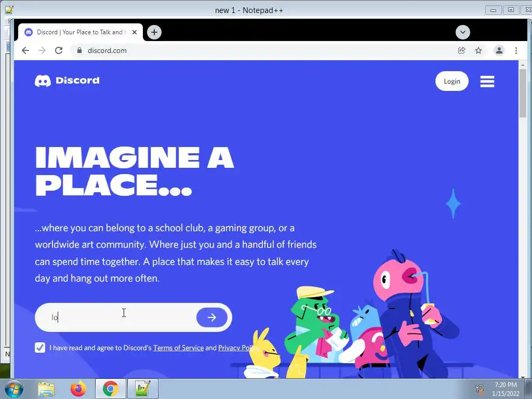The width and height of the screenshot is (532, 399).
Task: Bookmark this page with star icon
Action: [478, 50]
